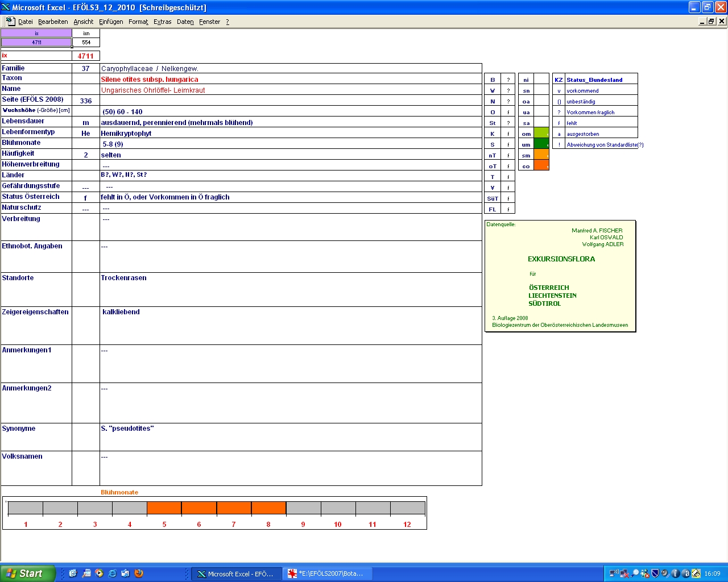The height and width of the screenshot is (582, 728).
Task: Select the Synonyme value 'S. "pseudotites"'
Action: click(291, 437)
